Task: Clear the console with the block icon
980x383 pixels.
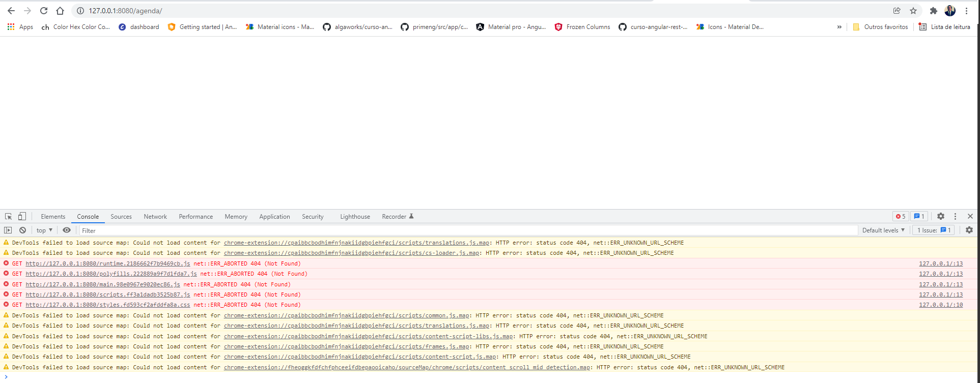Action: click(22, 230)
